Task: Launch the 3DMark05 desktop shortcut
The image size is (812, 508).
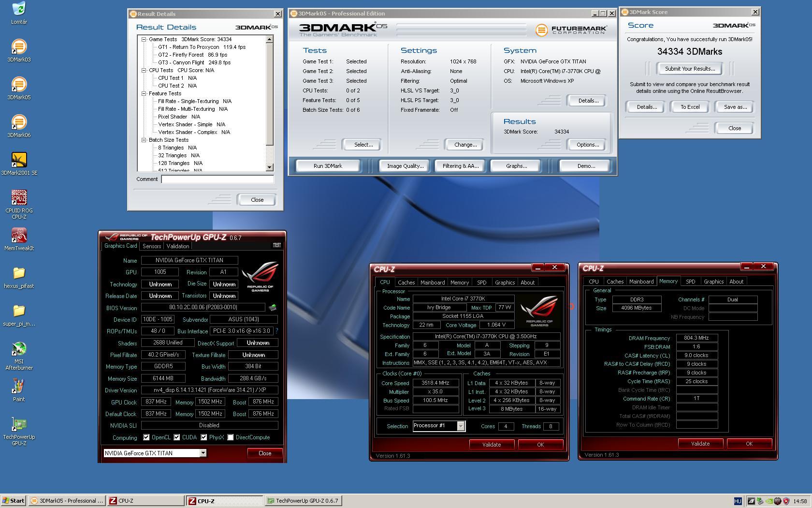Action: tap(19, 88)
